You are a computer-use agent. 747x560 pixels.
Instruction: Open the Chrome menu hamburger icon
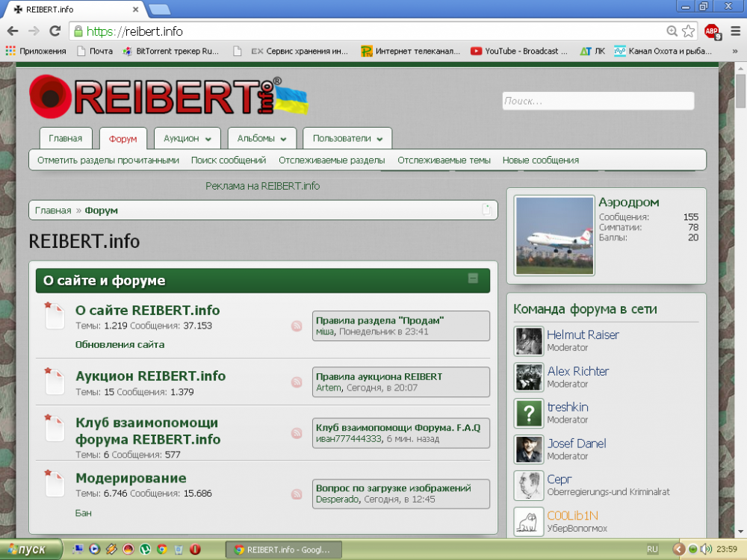pos(736,31)
